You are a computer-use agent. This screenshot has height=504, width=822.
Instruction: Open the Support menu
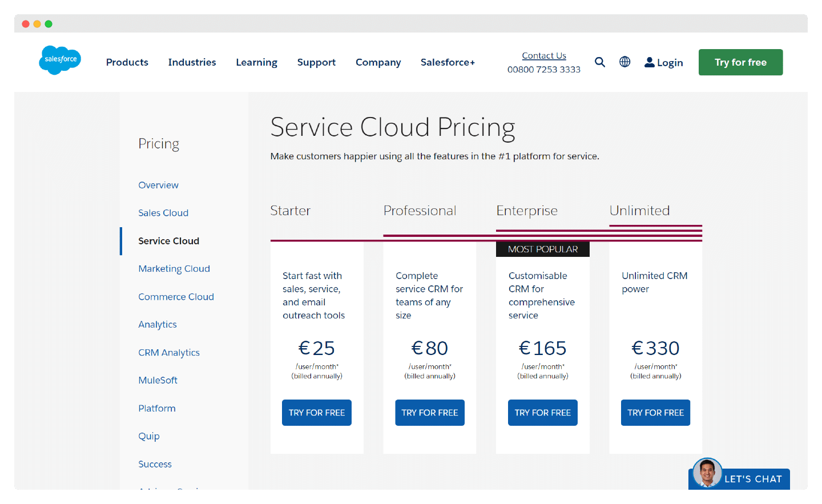pos(316,62)
